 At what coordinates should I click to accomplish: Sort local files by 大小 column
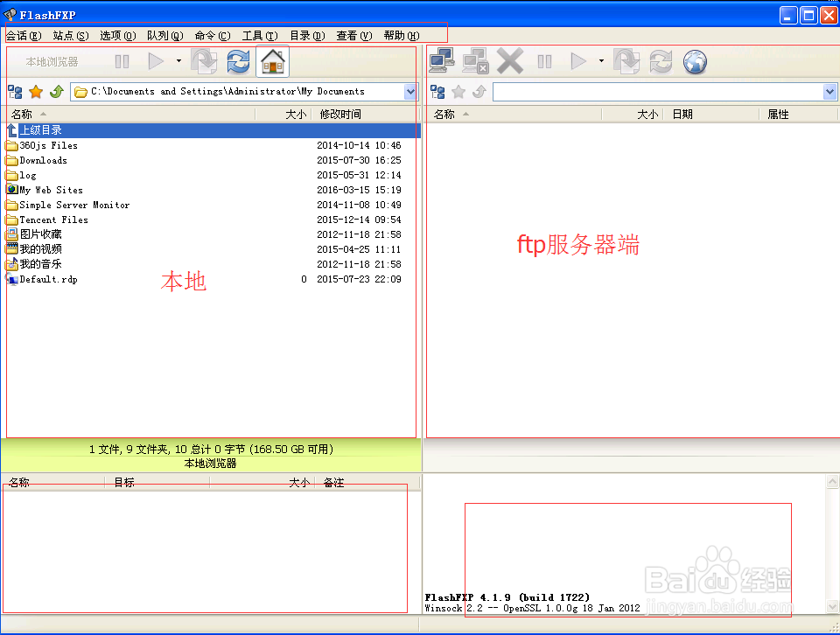(283, 114)
